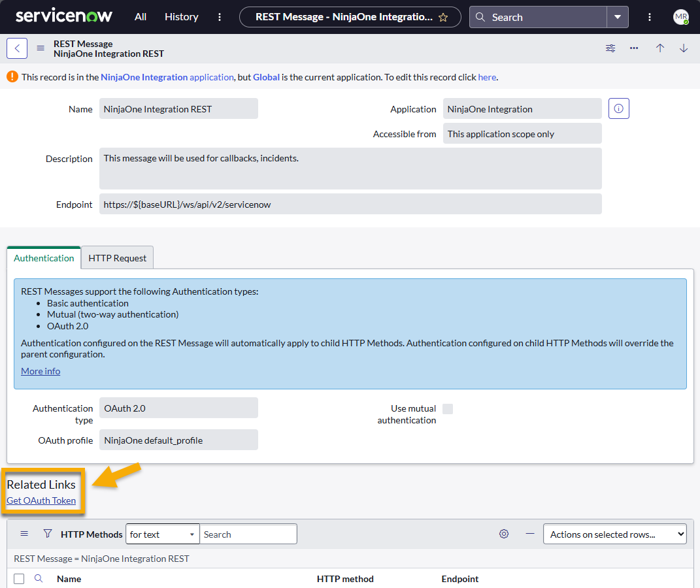
Task: Toggle the favorite star on REST Message
Action: click(442, 17)
